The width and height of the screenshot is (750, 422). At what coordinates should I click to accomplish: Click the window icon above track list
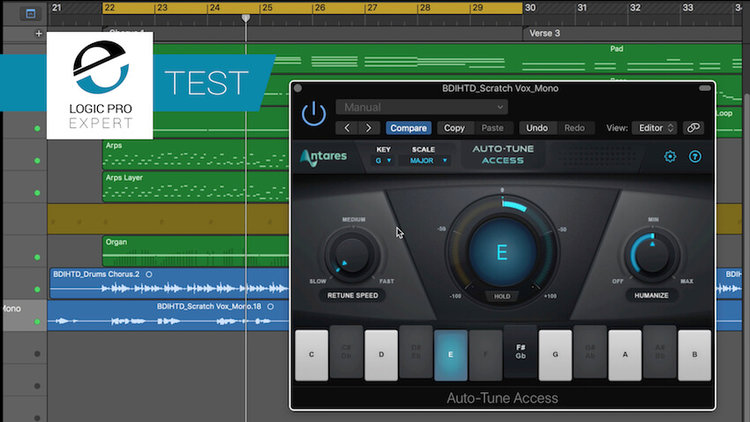[x=30, y=13]
